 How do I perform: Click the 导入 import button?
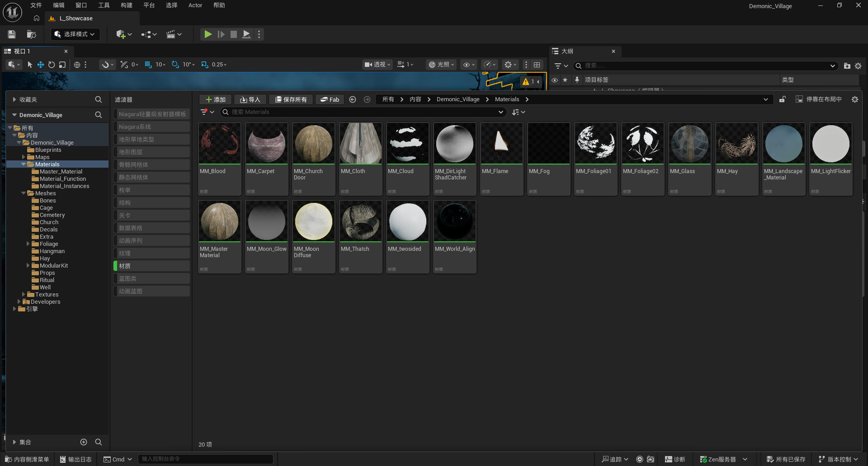tap(250, 99)
